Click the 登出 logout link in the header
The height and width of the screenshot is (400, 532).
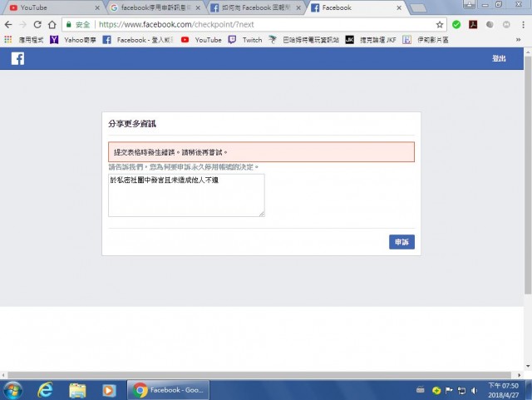(499, 58)
